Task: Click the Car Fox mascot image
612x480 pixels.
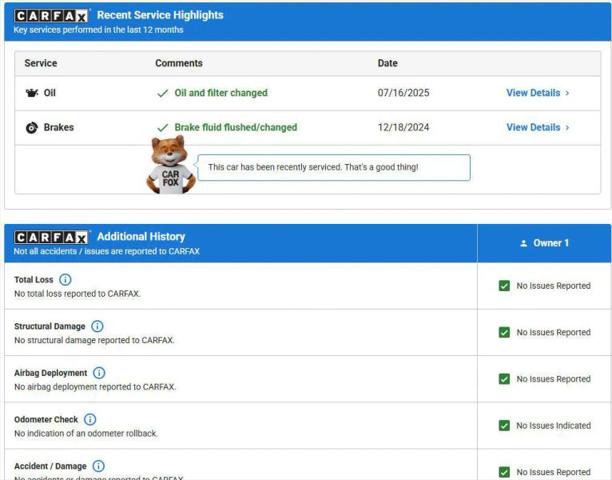Action: point(170,165)
